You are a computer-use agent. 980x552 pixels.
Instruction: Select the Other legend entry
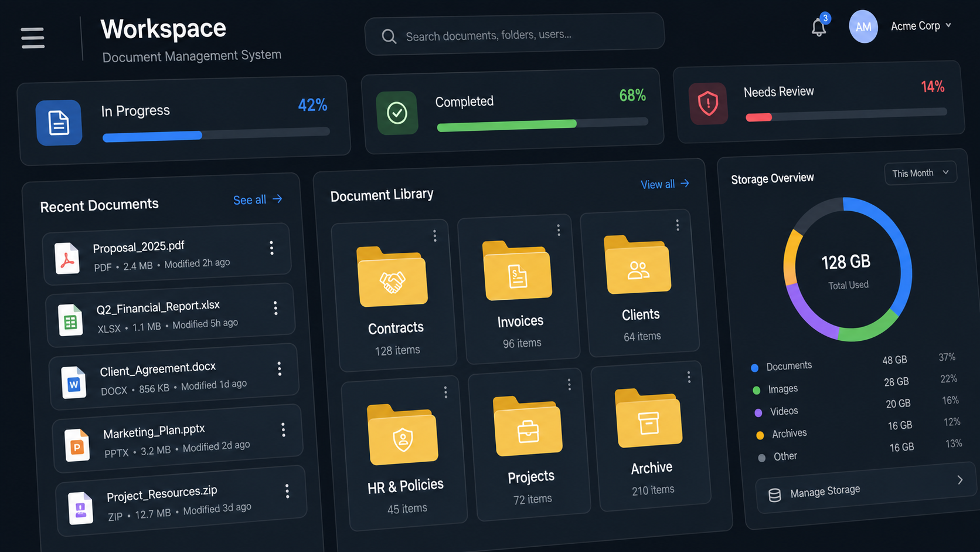778,456
